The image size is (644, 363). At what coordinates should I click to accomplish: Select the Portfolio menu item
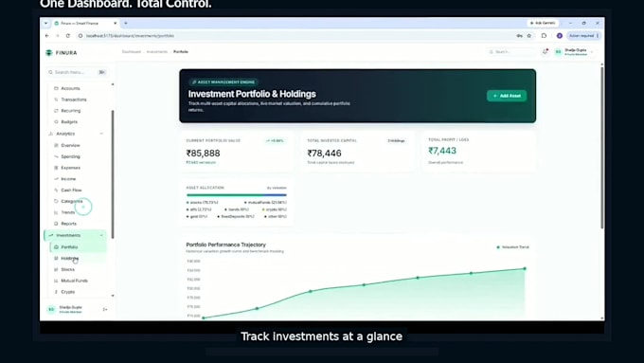coord(78,247)
